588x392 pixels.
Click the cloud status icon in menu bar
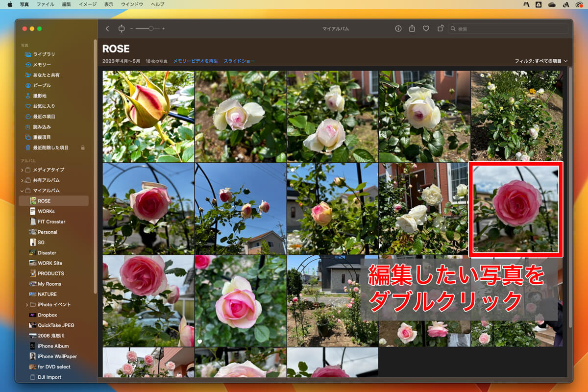[552, 4]
